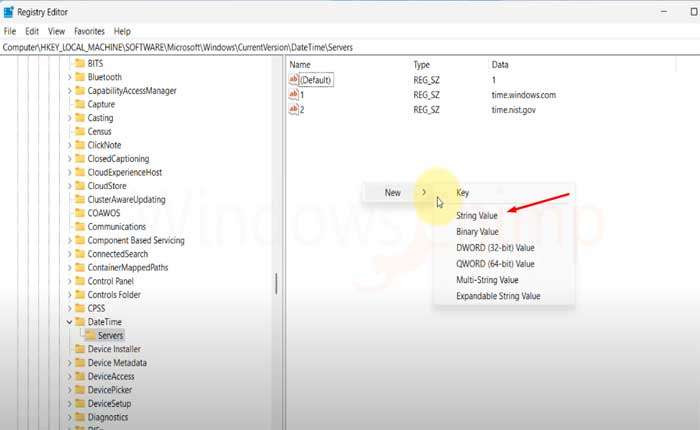The image size is (700, 430).
Task: Click the ClosedCaptioning folder icon
Action: coord(80,159)
